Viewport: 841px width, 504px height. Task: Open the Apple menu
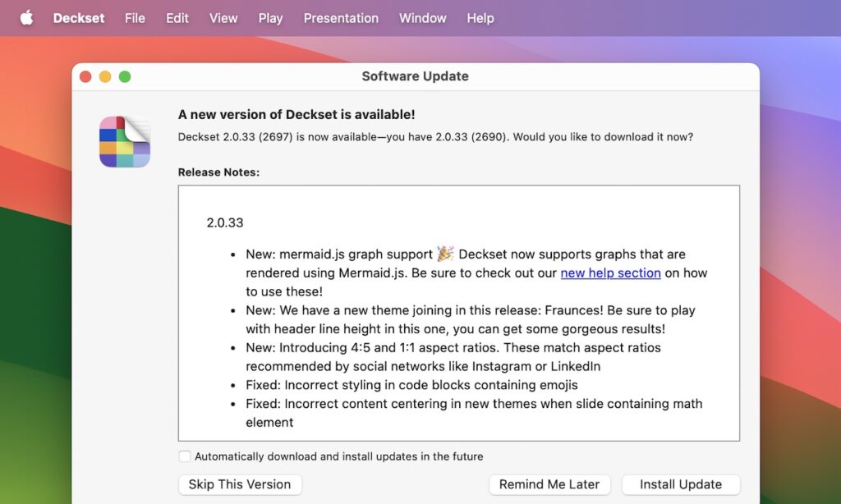26,17
